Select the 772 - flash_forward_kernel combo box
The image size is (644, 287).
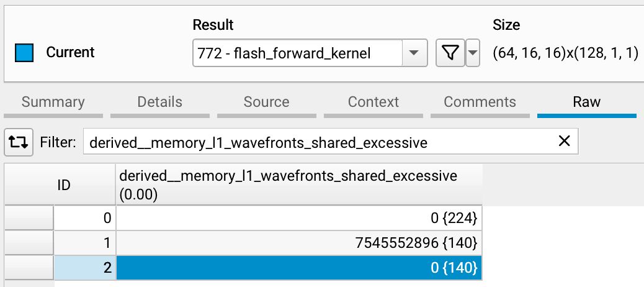[298, 54]
